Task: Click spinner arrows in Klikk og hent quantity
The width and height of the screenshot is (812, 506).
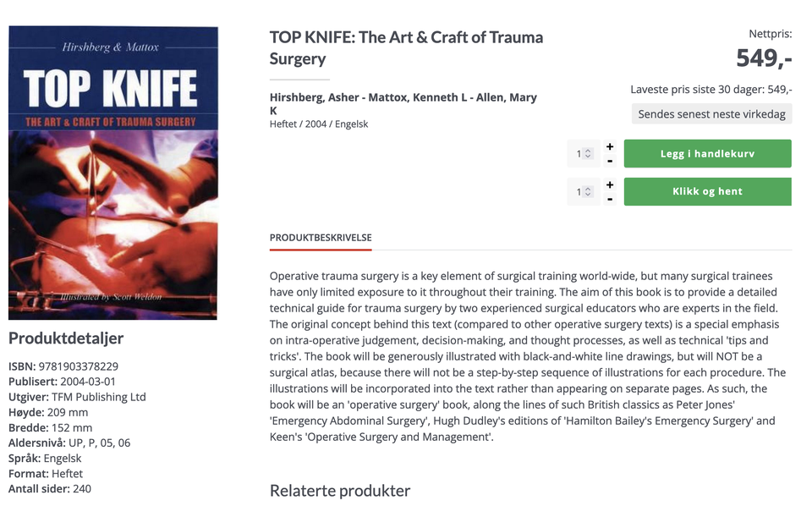Action: [589, 192]
